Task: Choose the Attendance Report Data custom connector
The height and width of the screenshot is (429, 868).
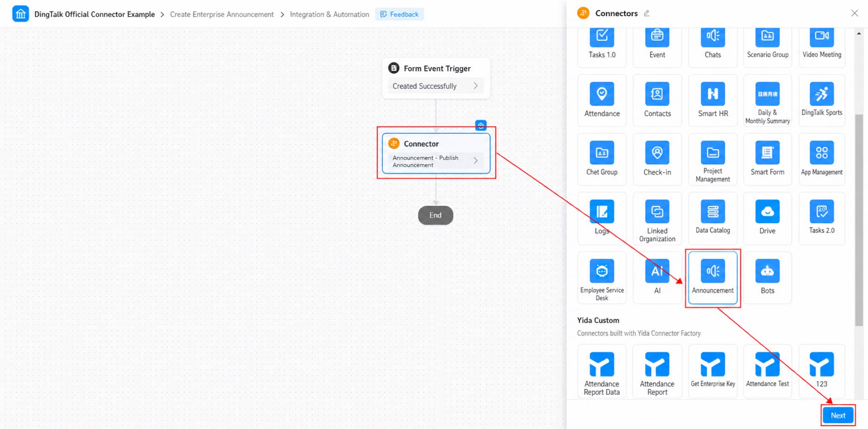Action: coord(602,371)
